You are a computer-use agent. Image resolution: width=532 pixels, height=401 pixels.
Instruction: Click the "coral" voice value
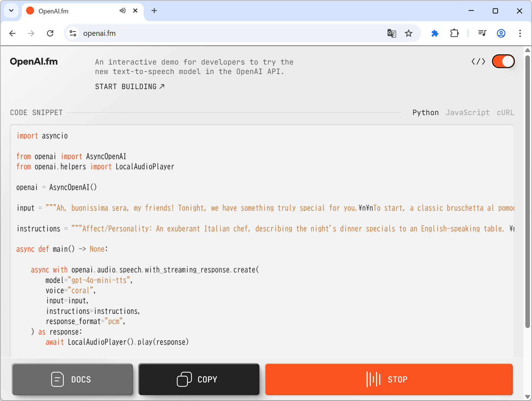pos(81,290)
